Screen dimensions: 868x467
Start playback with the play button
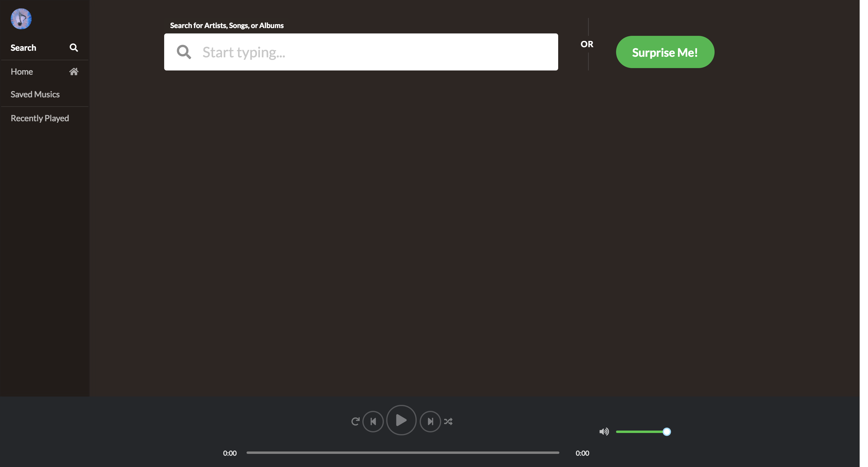click(401, 420)
